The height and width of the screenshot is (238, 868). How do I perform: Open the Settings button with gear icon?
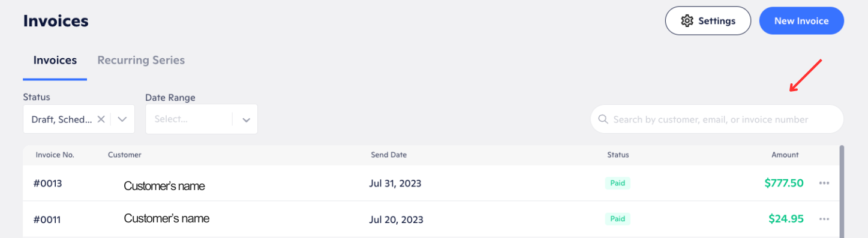(708, 21)
